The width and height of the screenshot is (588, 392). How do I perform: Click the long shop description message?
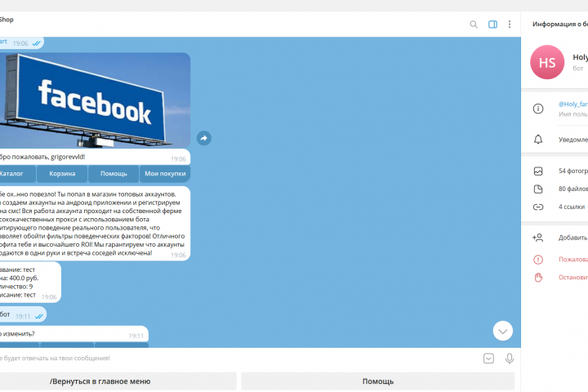click(x=95, y=224)
